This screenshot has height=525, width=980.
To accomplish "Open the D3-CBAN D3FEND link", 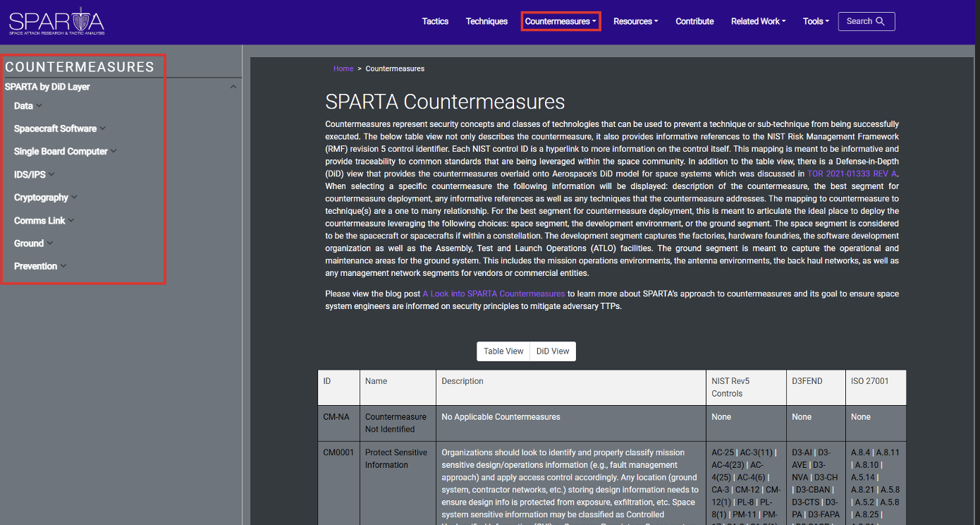I will tap(814, 490).
